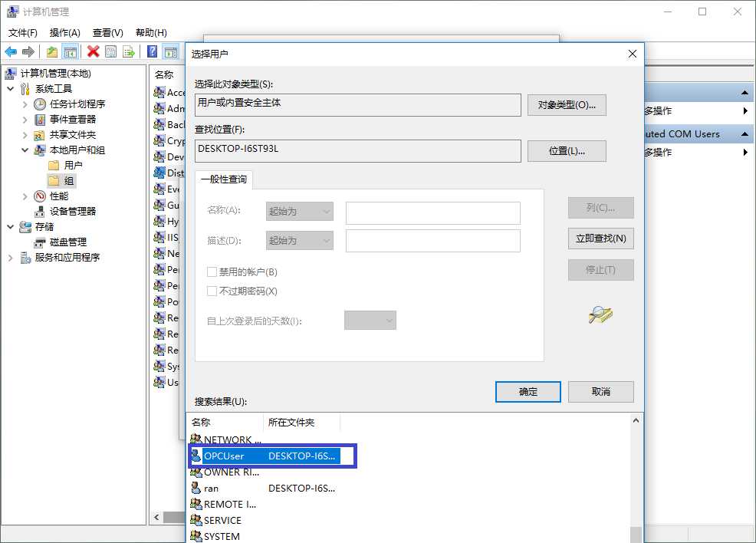The height and width of the screenshot is (543, 756).
Task: Open the 查看(V) menu
Action: (107, 33)
